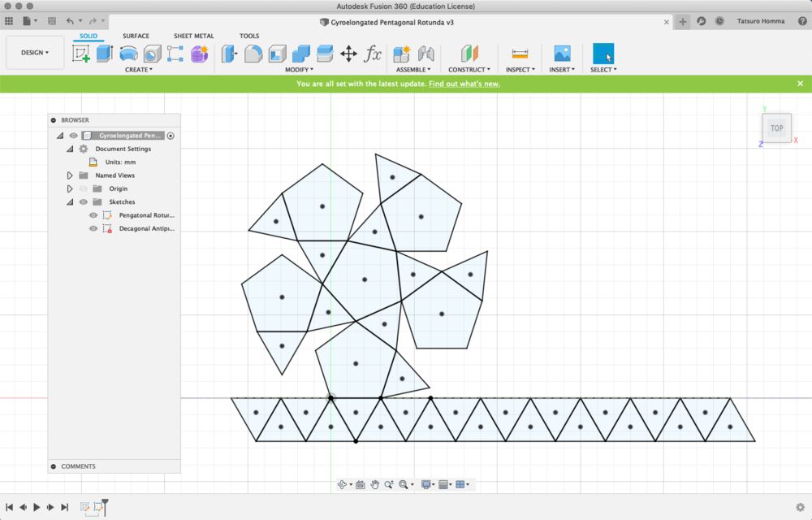Open the Extrude tool
This screenshot has height=520, width=812.
(105, 54)
